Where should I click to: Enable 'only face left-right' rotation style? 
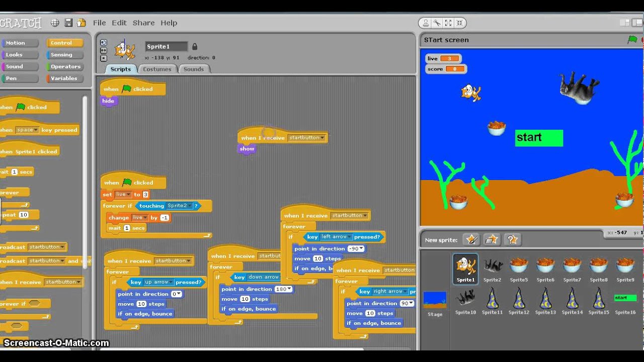pos(104,50)
